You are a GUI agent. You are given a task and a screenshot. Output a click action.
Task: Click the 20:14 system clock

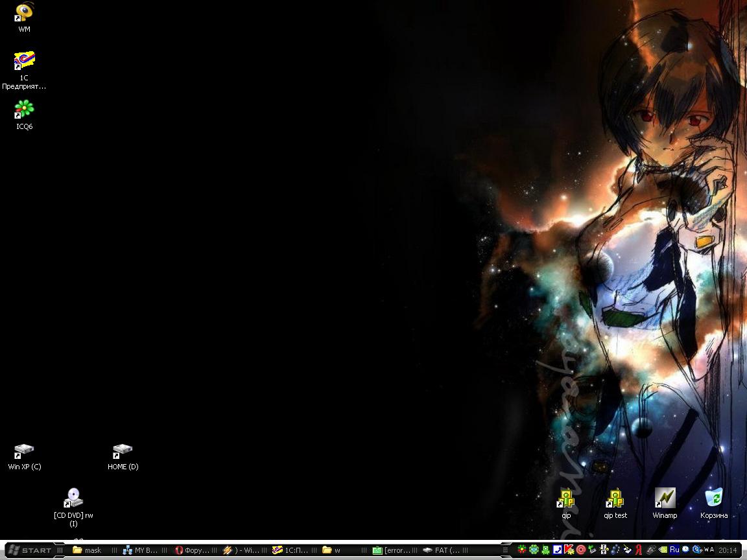(728, 550)
